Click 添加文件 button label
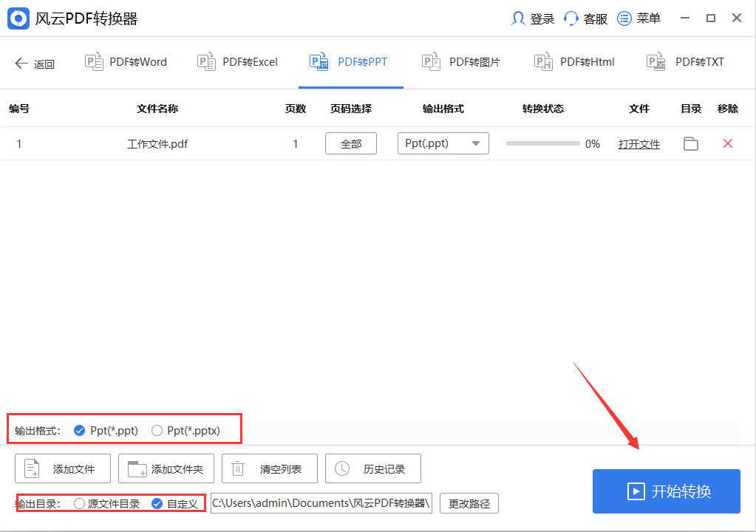Image resolution: width=756 pixels, height=532 pixels. [74, 469]
